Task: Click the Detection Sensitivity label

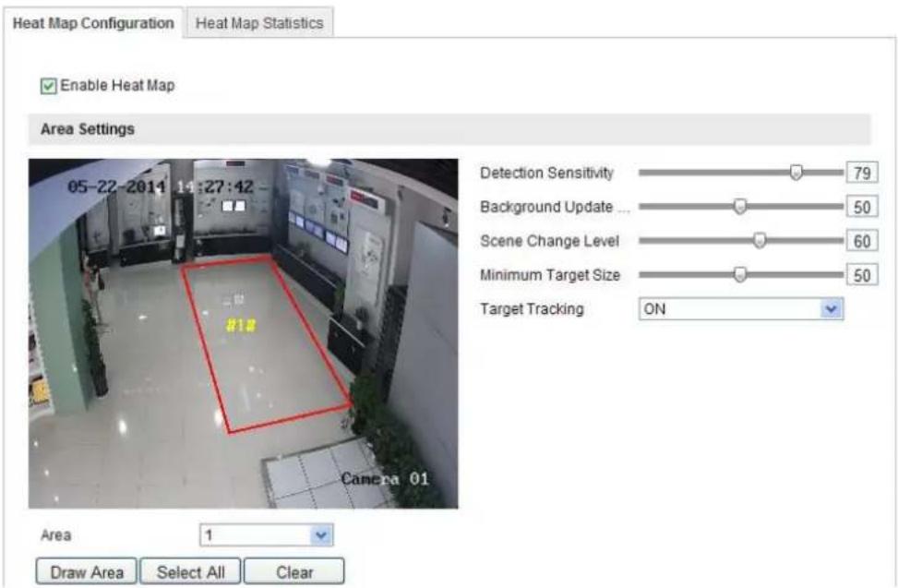Action: click(546, 173)
